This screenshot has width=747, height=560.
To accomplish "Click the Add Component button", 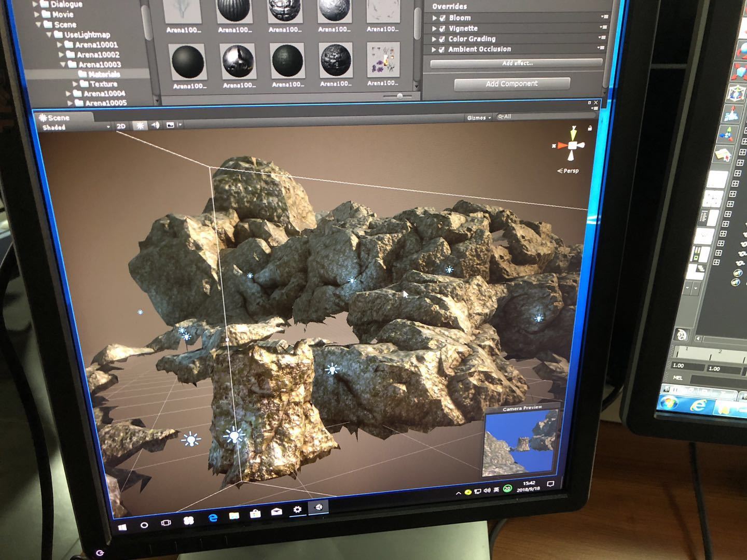I will (512, 84).
